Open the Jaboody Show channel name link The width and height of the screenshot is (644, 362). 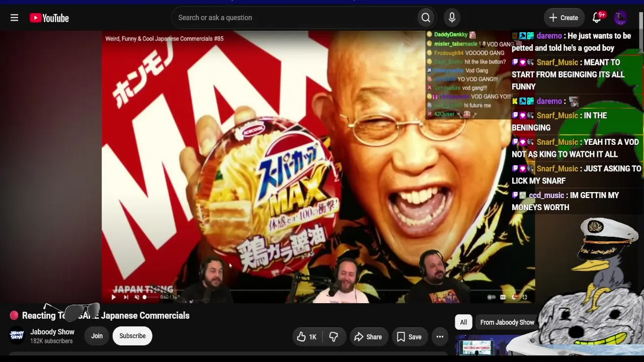(52, 332)
